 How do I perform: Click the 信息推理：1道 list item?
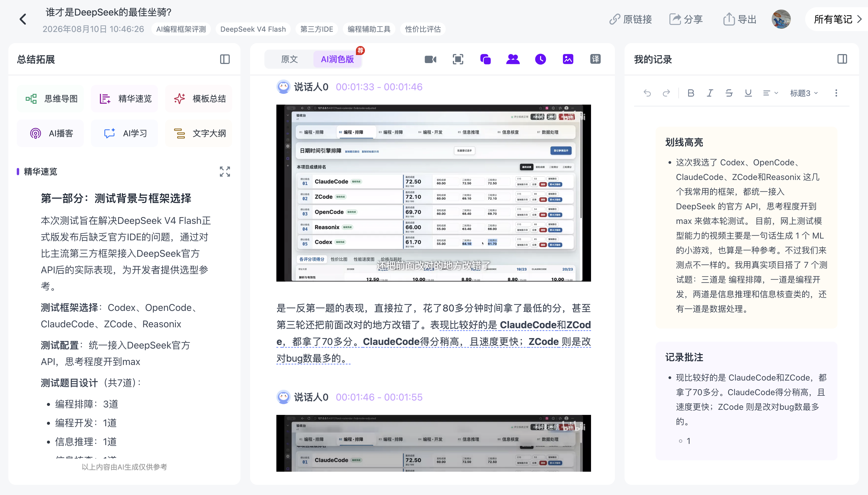point(86,442)
